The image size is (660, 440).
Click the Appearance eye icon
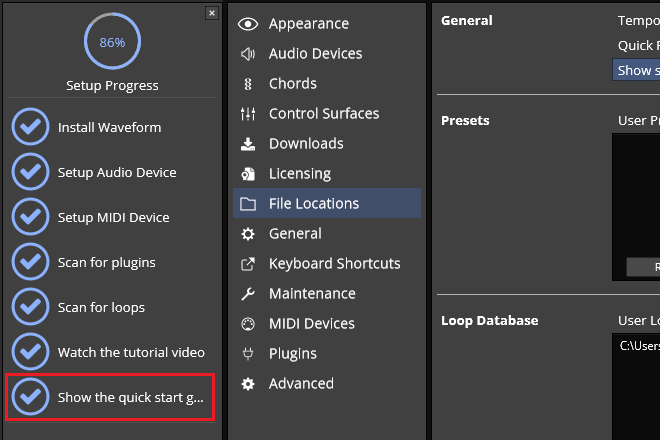click(x=248, y=24)
